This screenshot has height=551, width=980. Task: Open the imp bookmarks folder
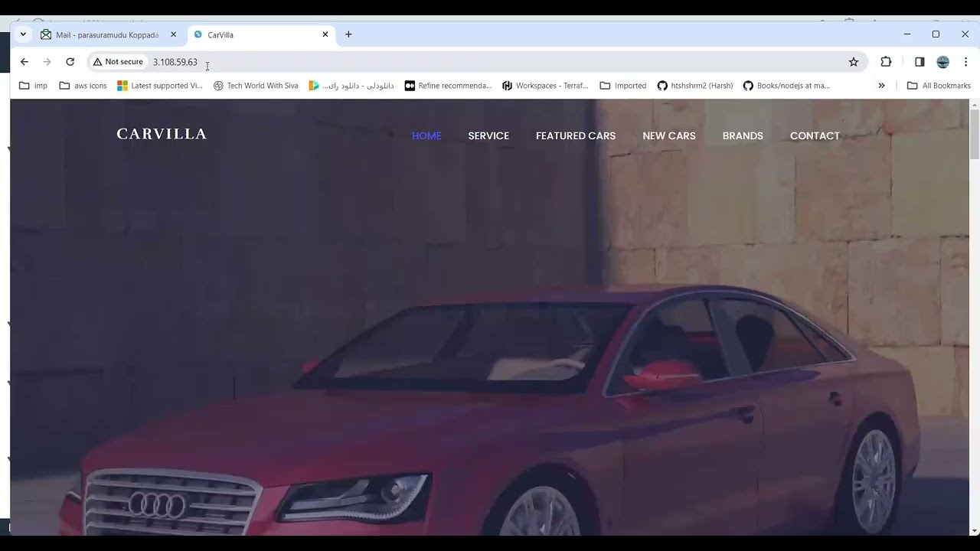tap(33, 86)
